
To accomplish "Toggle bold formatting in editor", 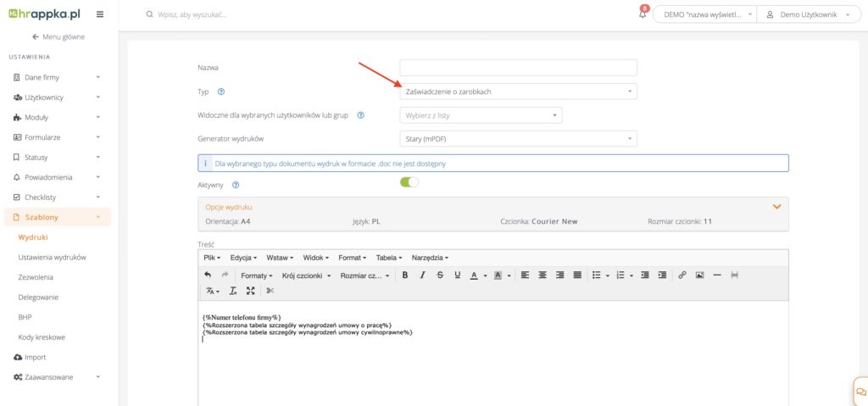I will click(x=405, y=275).
